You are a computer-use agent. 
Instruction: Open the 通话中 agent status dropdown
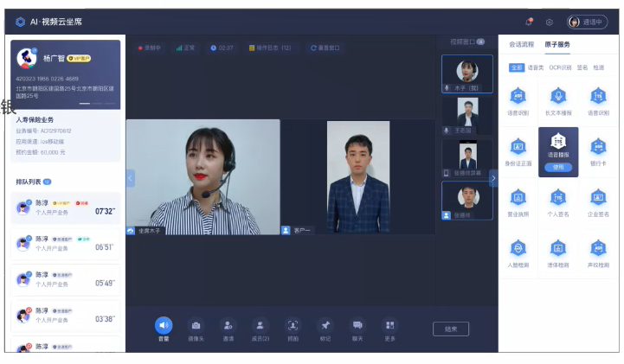point(588,22)
